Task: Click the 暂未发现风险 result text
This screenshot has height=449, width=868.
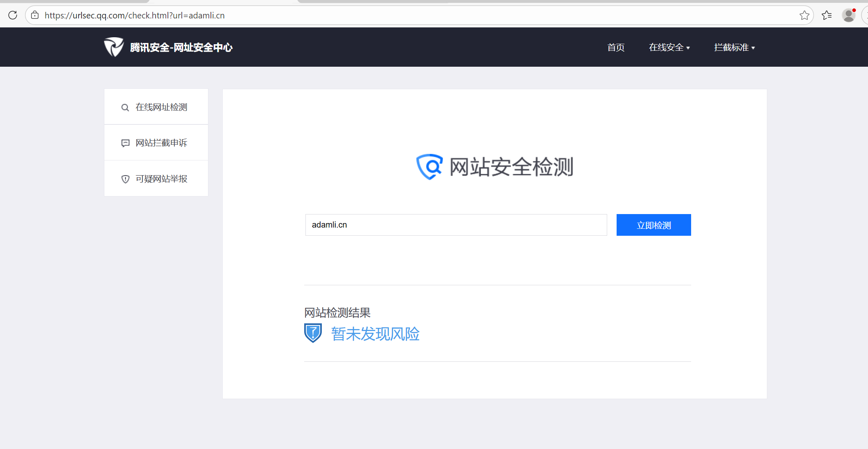Action: pos(375,334)
